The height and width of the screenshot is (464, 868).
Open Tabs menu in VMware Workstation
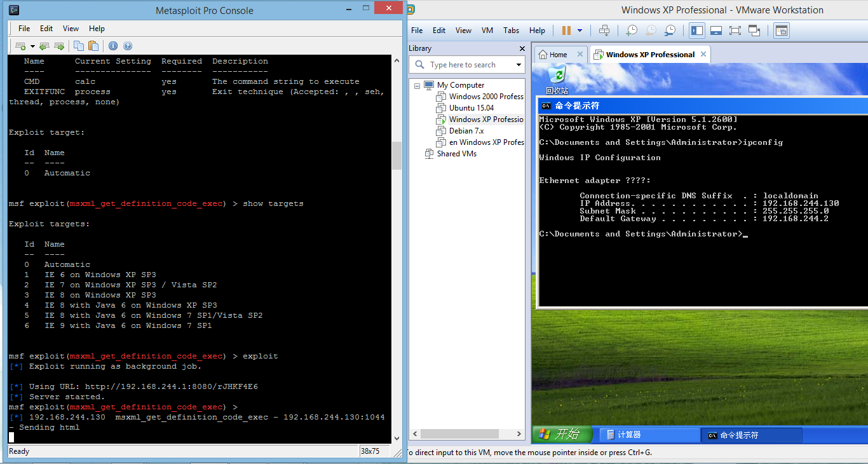tap(511, 31)
